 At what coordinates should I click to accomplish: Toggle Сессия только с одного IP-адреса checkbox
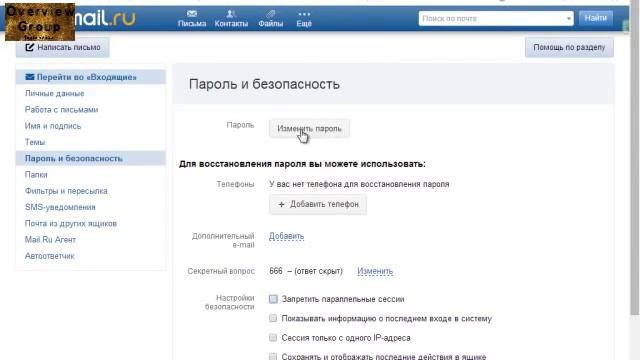[273, 338]
